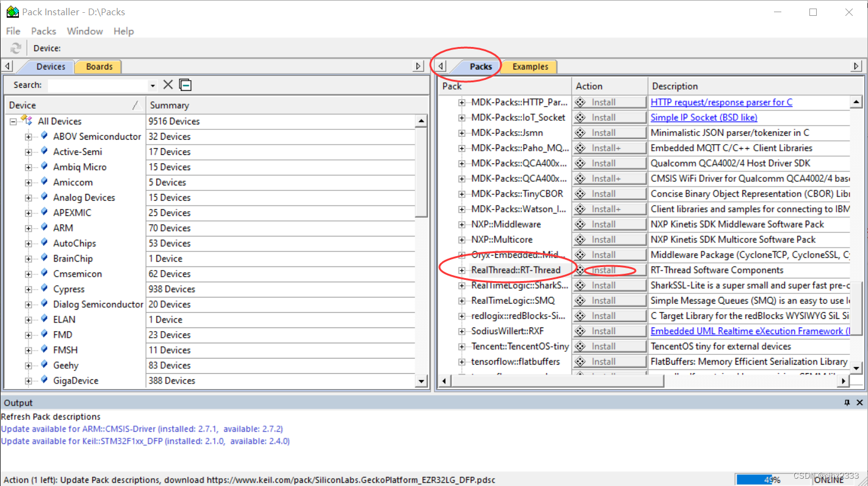
Task: Switch to the Examples tab
Action: coord(530,66)
